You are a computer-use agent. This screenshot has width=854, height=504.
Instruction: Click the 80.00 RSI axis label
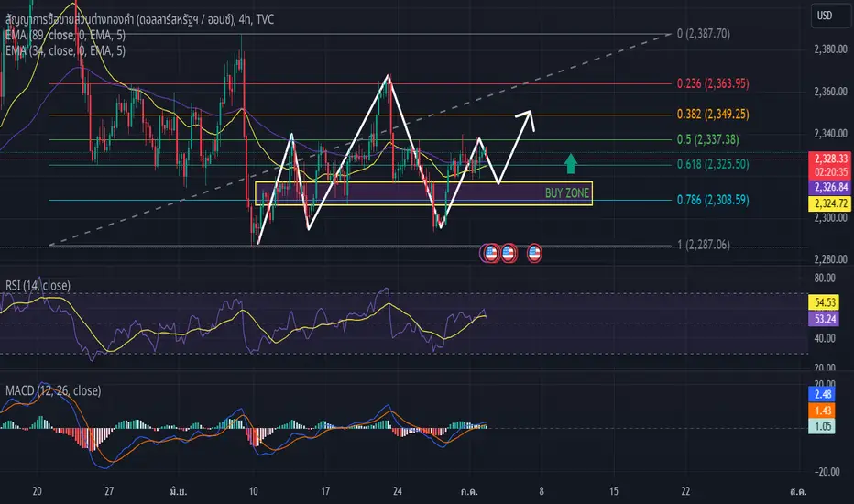(x=825, y=279)
